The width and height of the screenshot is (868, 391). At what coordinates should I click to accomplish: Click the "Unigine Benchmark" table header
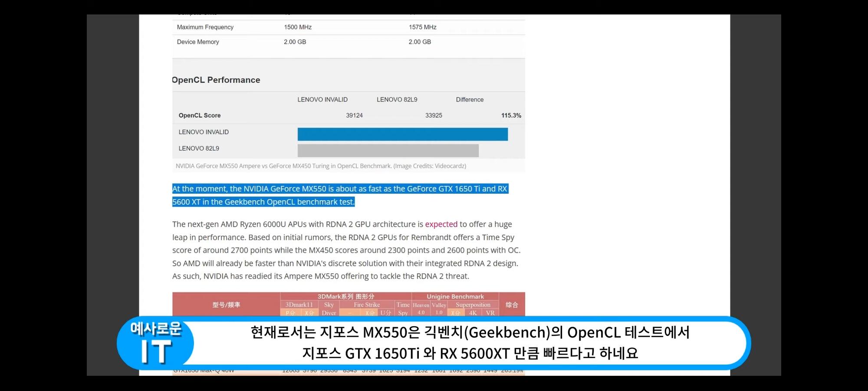pos(455,296)
